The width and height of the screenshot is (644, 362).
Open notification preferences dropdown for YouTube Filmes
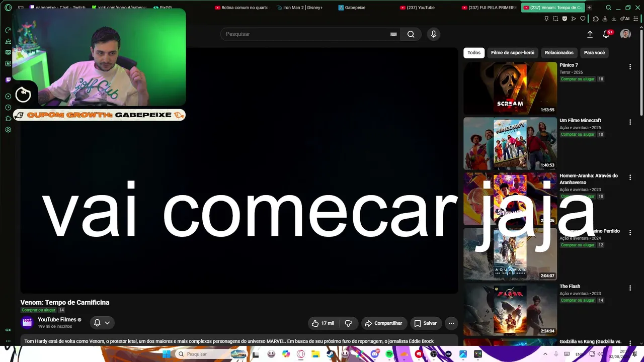click(x=102, y=323)
